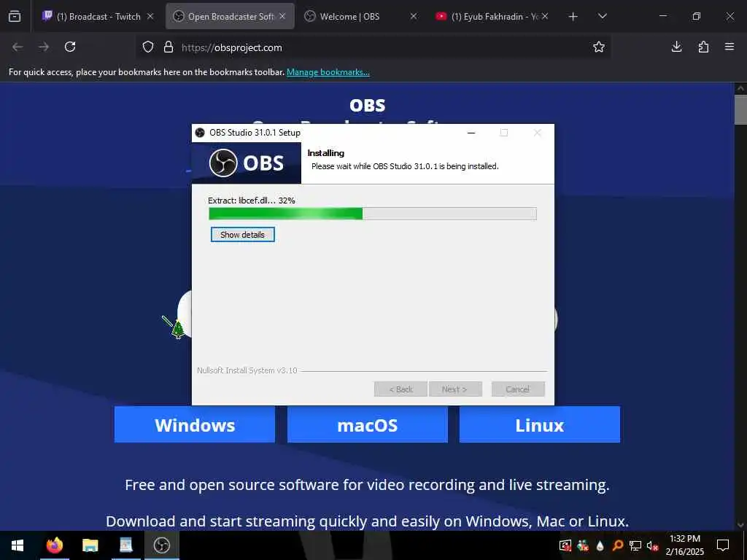The width and height of the screenshot is (747, 560).
Task: Click the colorful people tray icon
Action: [583, 545]
